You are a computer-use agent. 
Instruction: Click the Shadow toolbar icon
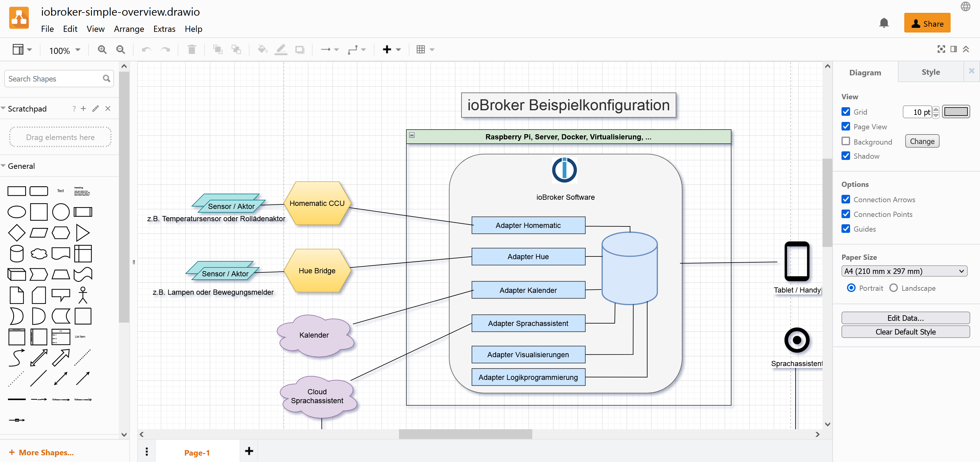(x=300, y=49)
